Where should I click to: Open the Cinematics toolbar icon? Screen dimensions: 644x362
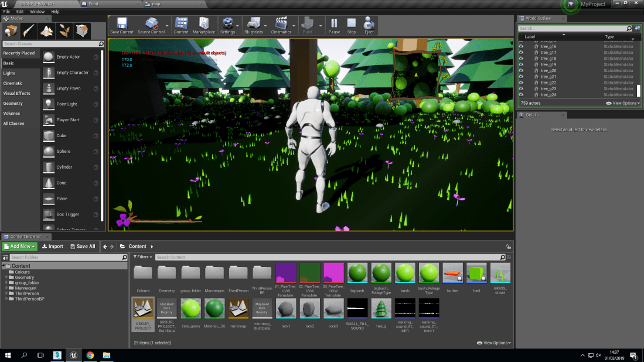[280, 23]
